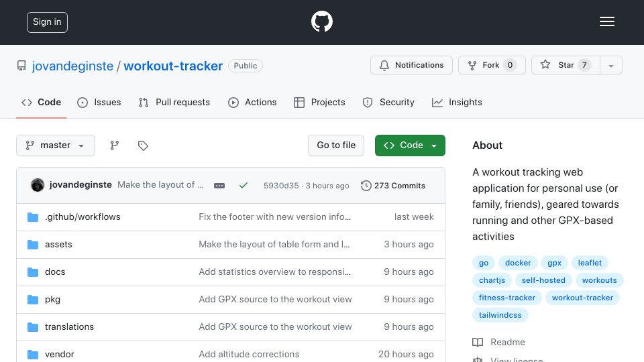The width and height of the screenshot is (644, 362).
Task: Open commit "Fix the footer with new version info..."
Action: pos(275,217)
